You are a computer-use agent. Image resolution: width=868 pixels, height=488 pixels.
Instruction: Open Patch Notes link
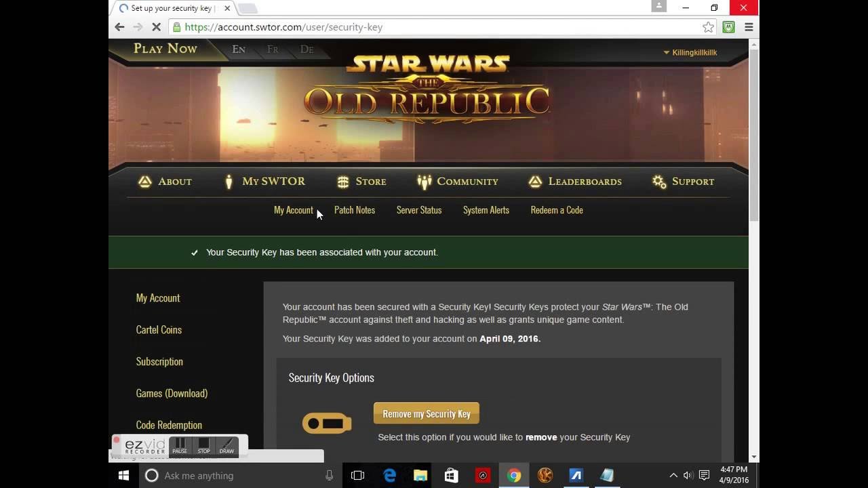click(x=355, y=210)
